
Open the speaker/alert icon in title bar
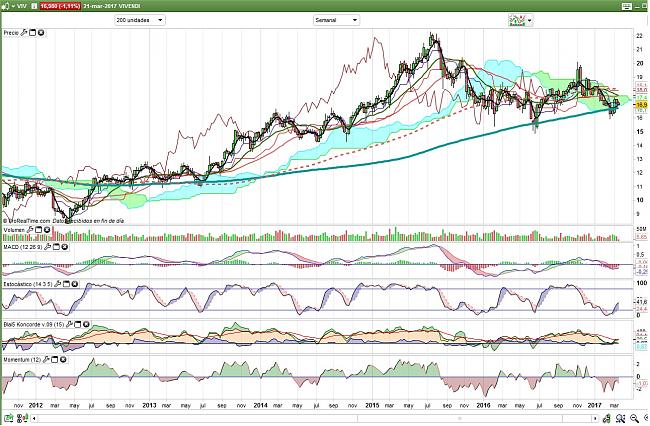[4, 6]
